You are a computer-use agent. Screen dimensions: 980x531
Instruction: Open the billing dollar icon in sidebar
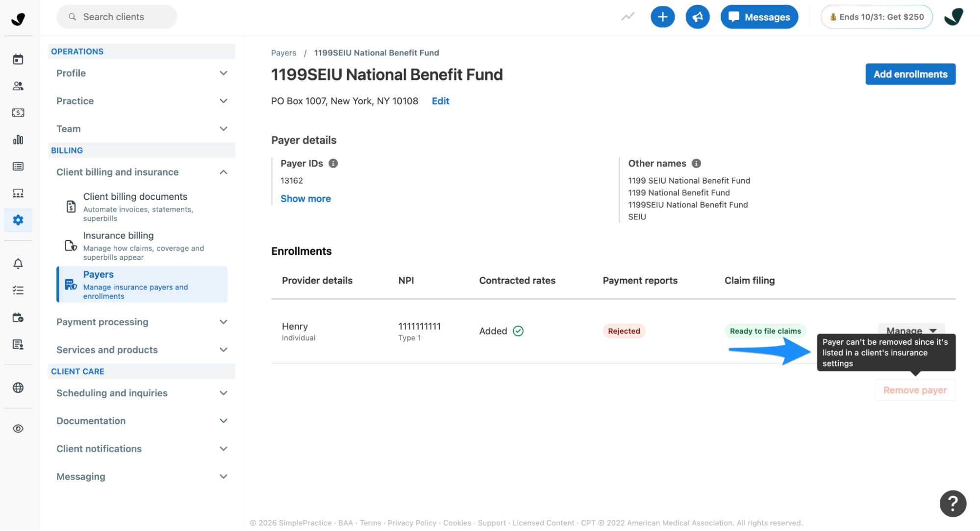tap(18, 113)
